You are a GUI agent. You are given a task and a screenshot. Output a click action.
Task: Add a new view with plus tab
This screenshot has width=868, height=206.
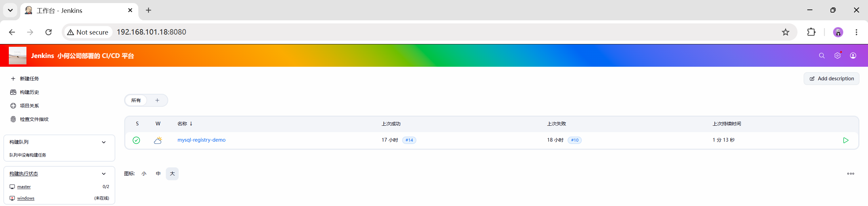[x=157, y=100]
